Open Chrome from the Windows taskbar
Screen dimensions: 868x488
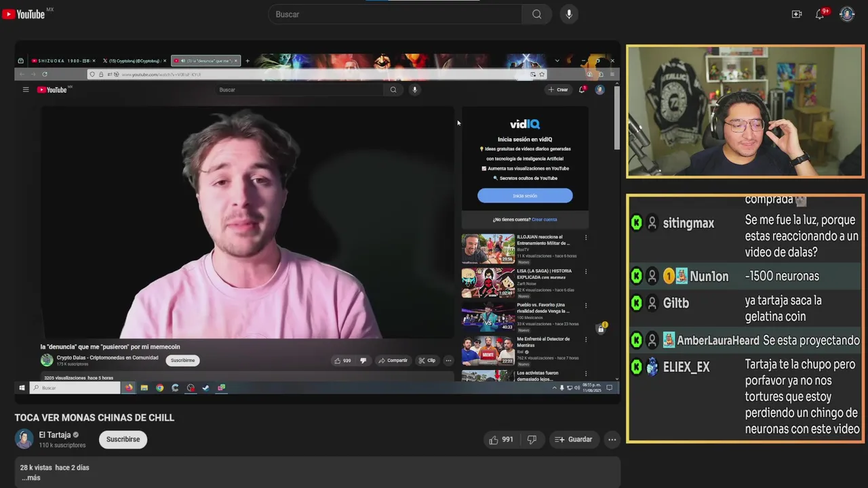coord(159,388)
